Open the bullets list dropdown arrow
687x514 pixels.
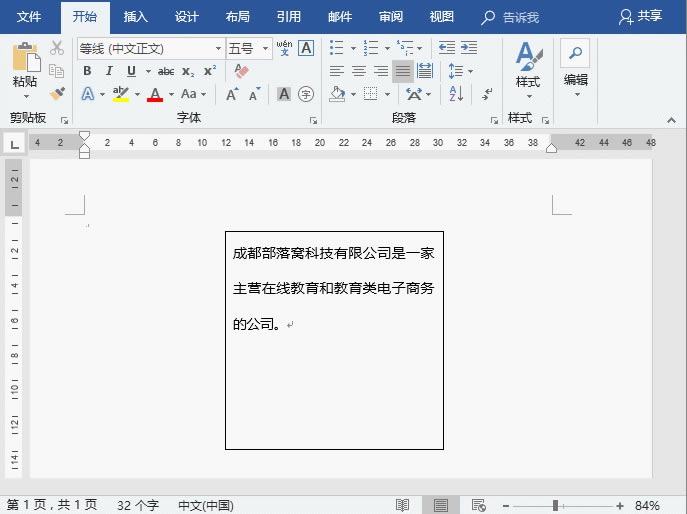[x=353, y=48]
